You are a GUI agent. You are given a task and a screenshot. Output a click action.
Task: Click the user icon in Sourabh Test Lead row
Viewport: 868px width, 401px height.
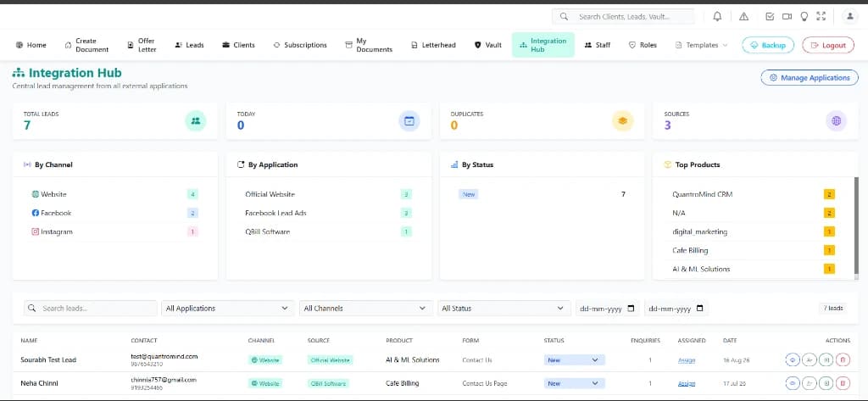810,360
